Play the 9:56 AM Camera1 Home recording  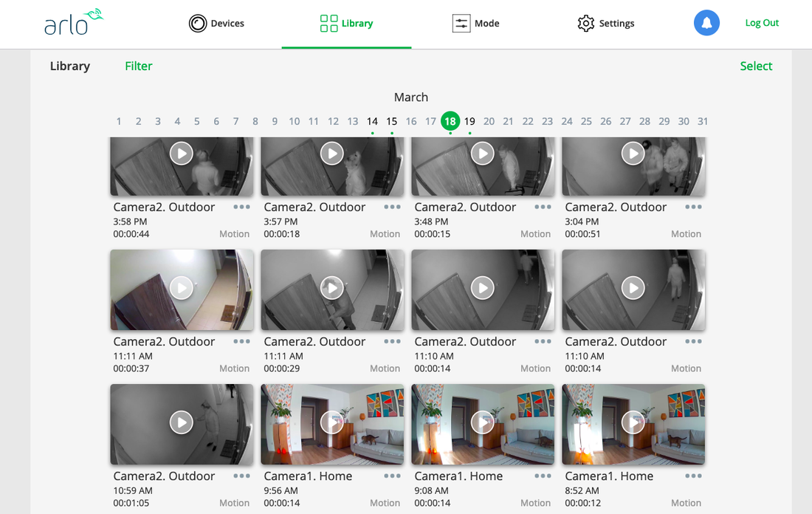332,422
